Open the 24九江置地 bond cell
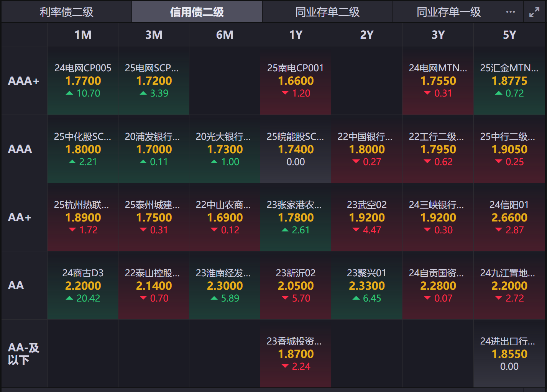The image size is (547, 392). pyautogui.click(x=509, y=285)
